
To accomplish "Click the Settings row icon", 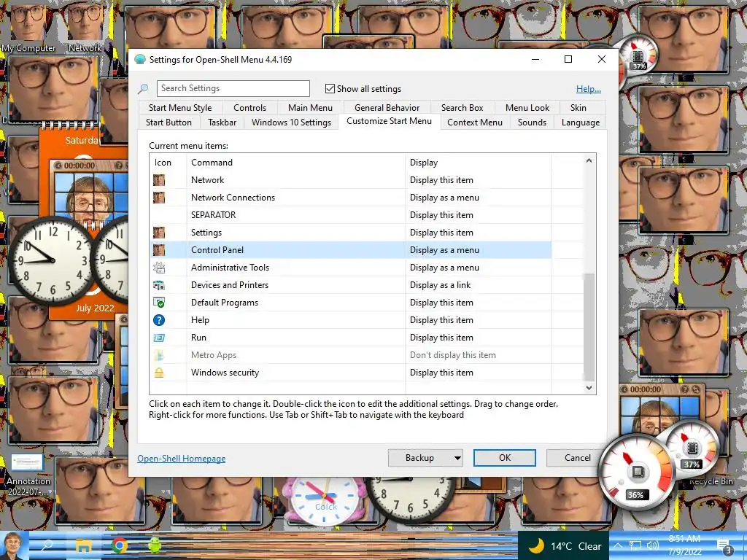I will pyautogui.click(x=159, y=233).
